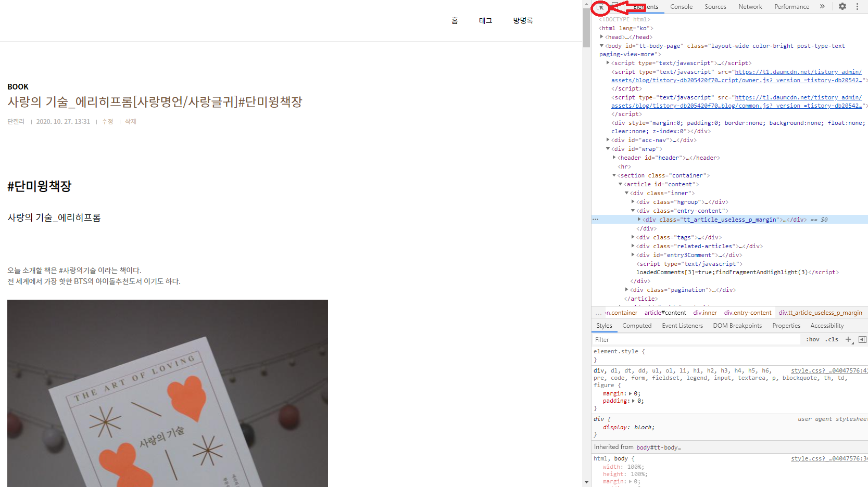Image resolution: width=868 pixels, height=487 pixels.
Task: Collapse the div wrap node
Action: pos(608,149)
